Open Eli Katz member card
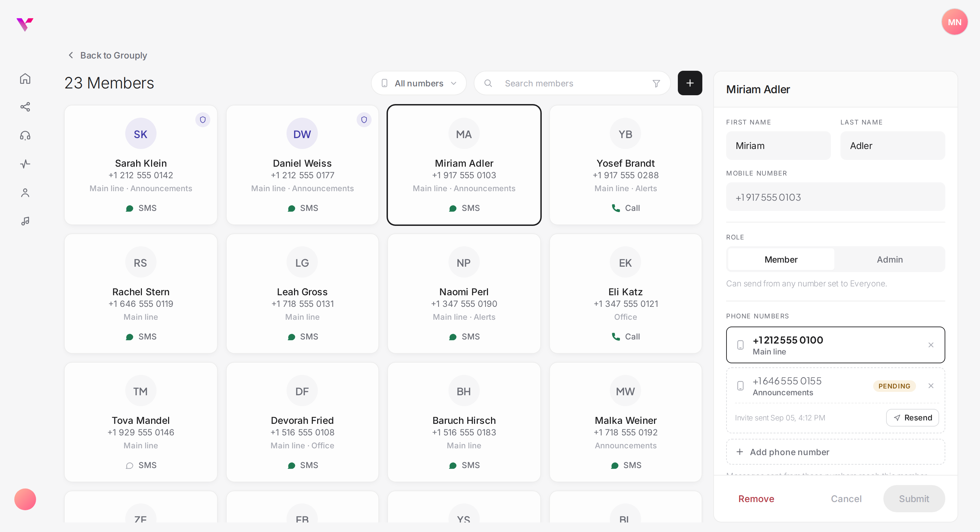The width and height of the screenshot is (980, 532). 625,294
